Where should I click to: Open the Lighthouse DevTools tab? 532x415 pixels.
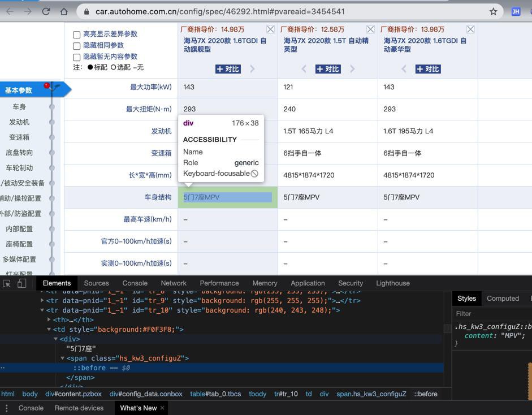393,283
